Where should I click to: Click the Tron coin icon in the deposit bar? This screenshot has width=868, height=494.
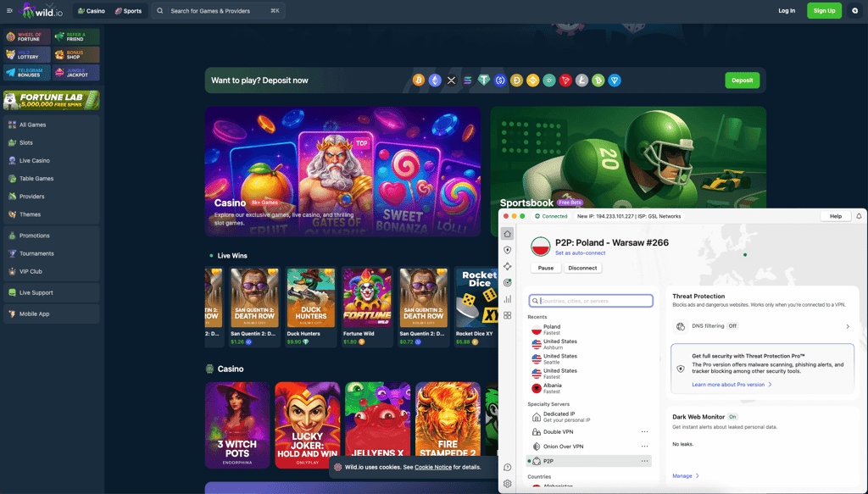[565, 80]
